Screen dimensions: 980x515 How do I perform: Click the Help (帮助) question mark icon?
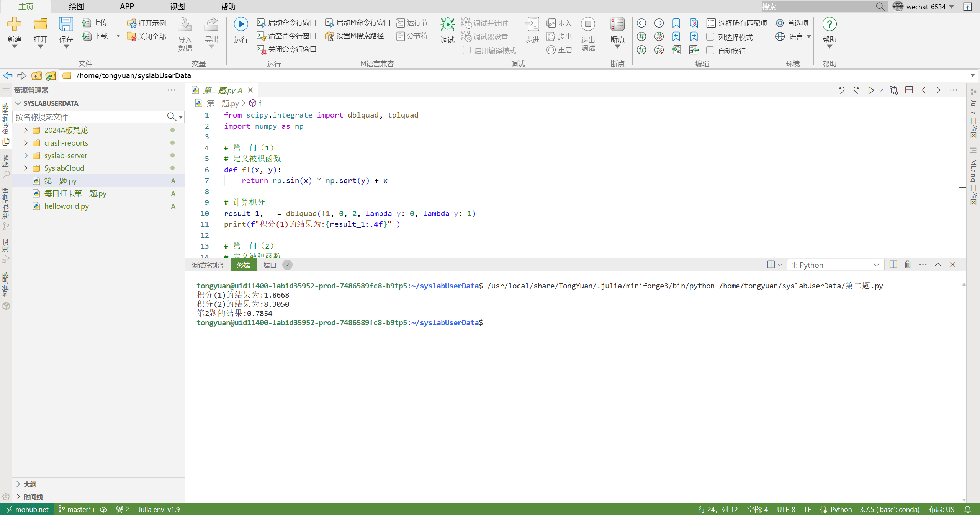point(829,24)
